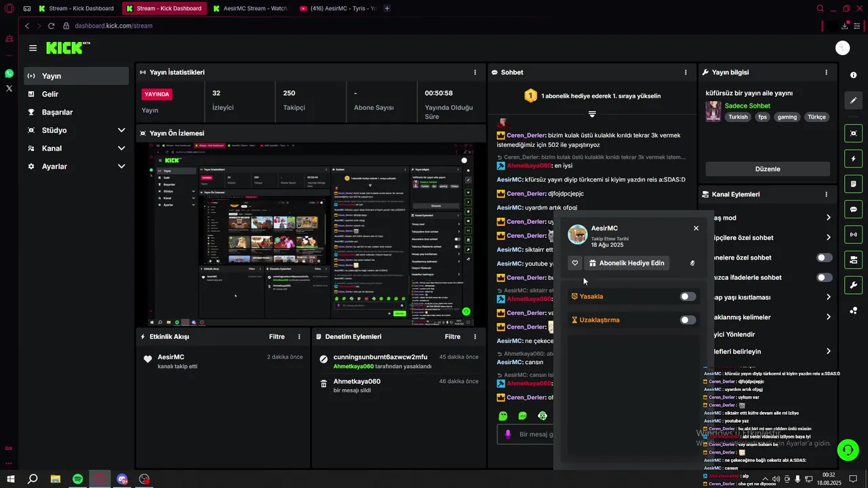
Task: Click the Düzenle button
Action: tap(768, 169)
